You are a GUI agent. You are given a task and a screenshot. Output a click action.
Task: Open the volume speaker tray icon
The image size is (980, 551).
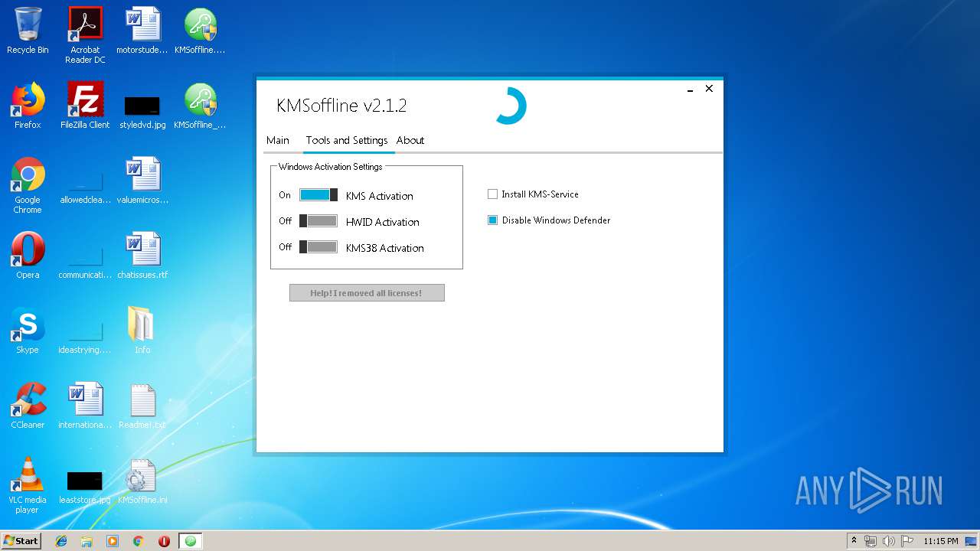click(x=889, y=541)
